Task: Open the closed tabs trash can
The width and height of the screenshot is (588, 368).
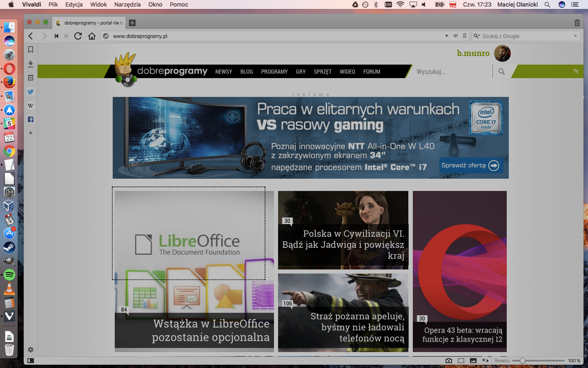Action: (x=577, y=23)
